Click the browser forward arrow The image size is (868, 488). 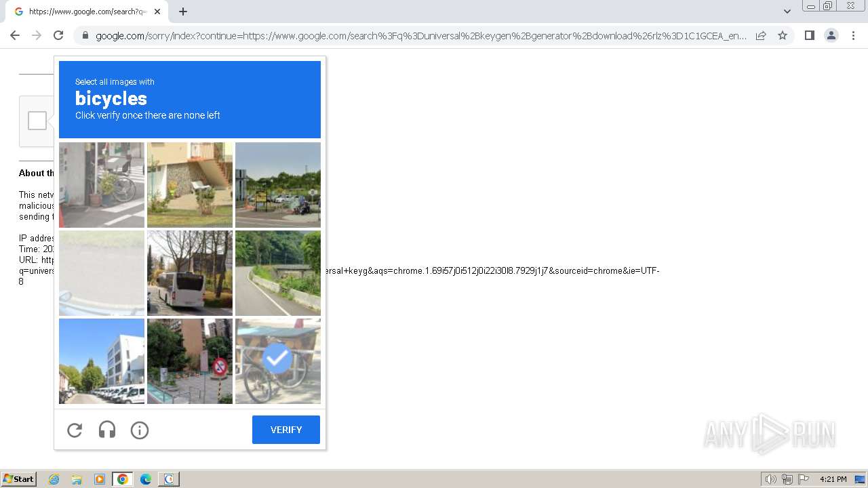tap(37, 35)
